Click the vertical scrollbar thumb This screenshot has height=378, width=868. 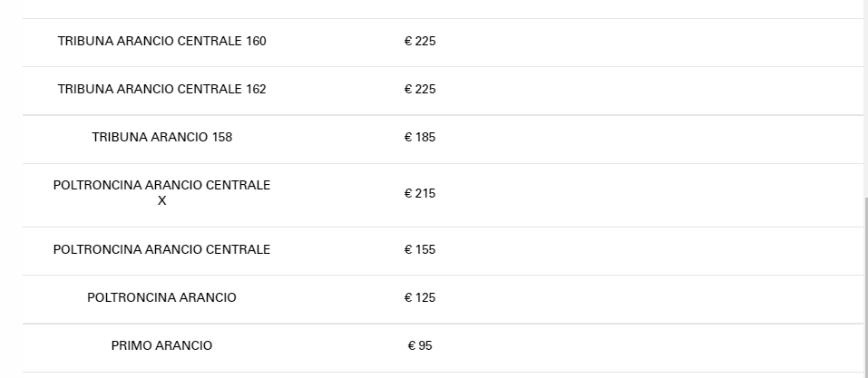pyautogui.click(x=865, y=281)
